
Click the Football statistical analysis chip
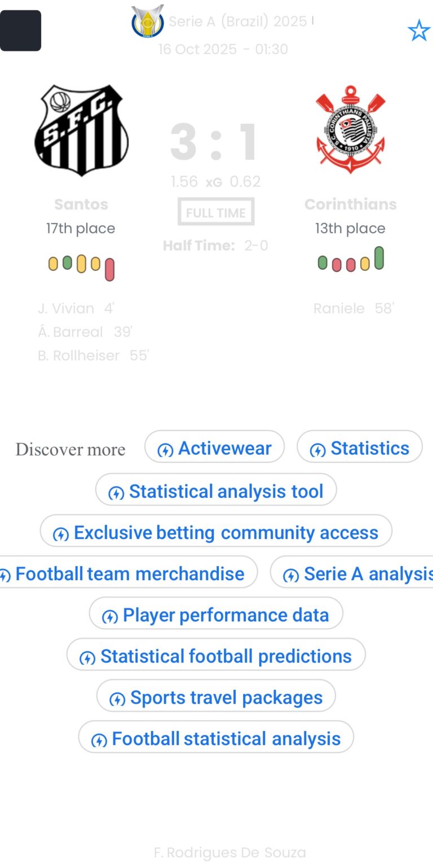(216, 738)
